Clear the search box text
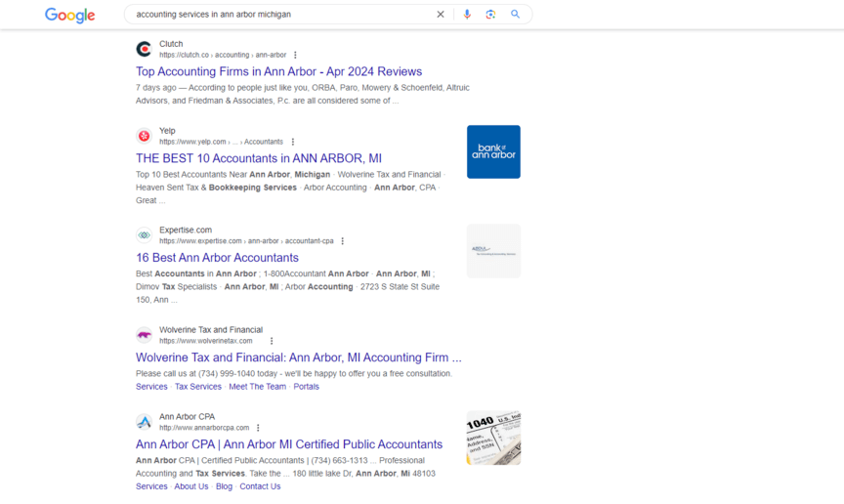Screen dimensions: 844x504 [x=441, y=15]
